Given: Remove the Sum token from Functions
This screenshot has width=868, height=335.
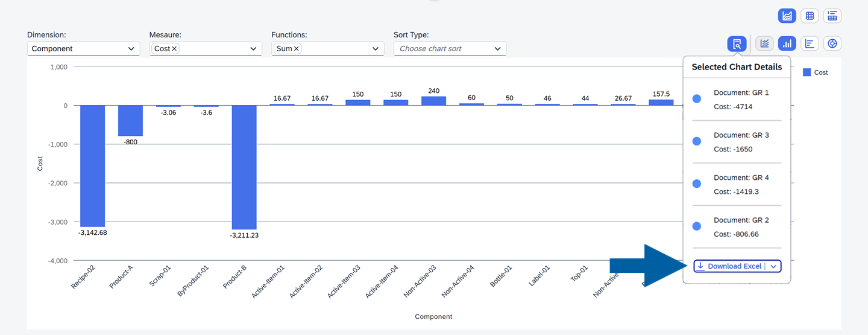Looking at the screenshot, I should pyautogui.click(x=296, y=49).
